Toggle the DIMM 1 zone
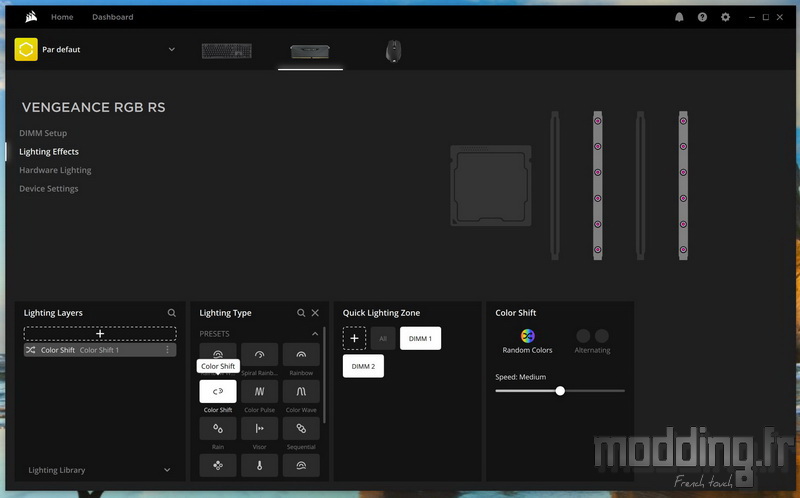The height and width of the screenshot is (498, 800). pyautogui.click(x=420, y=338)
